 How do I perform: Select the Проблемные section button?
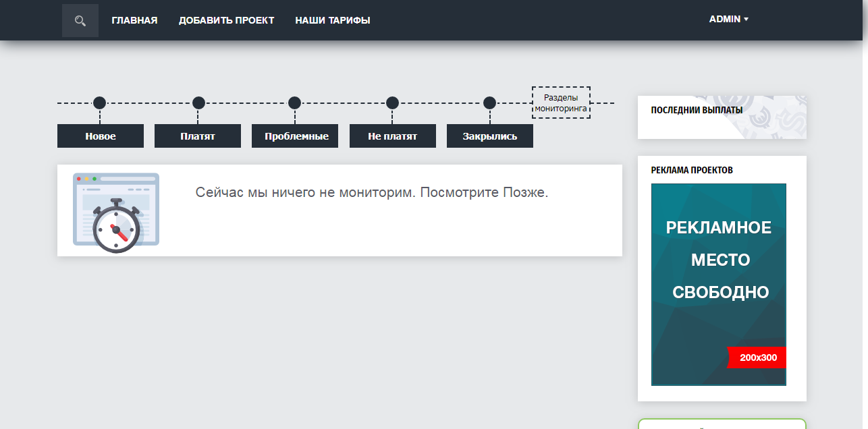coord(295,136)
